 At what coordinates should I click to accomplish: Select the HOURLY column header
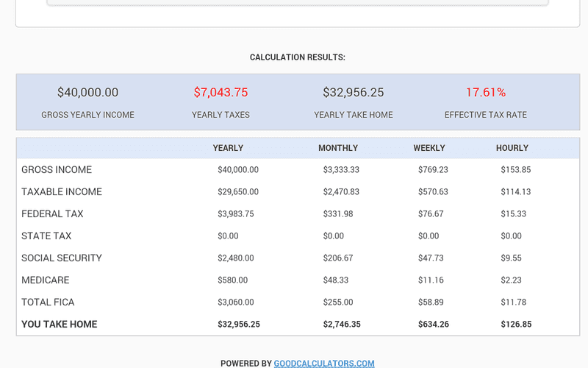512,148
